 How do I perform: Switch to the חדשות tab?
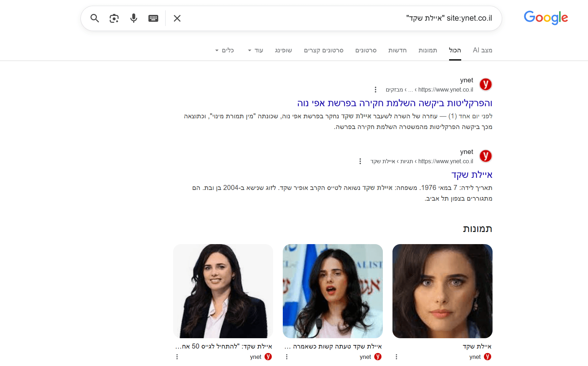click(397, 50)
